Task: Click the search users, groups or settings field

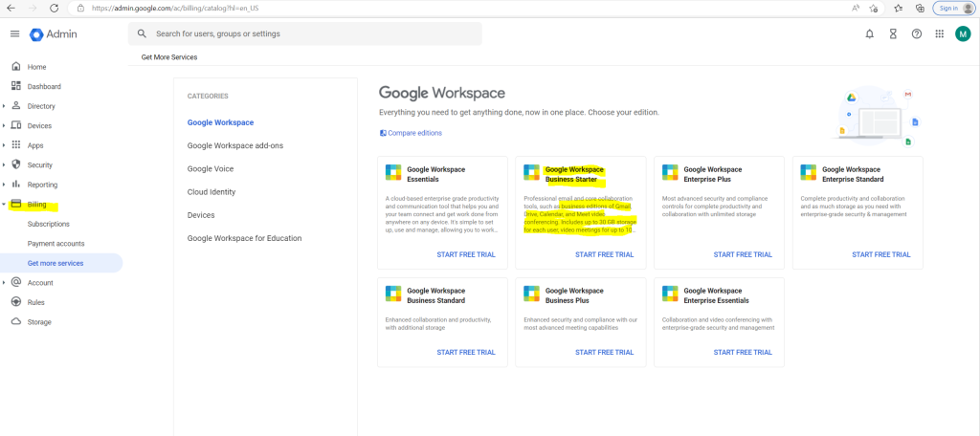Action: click(305, 33)
